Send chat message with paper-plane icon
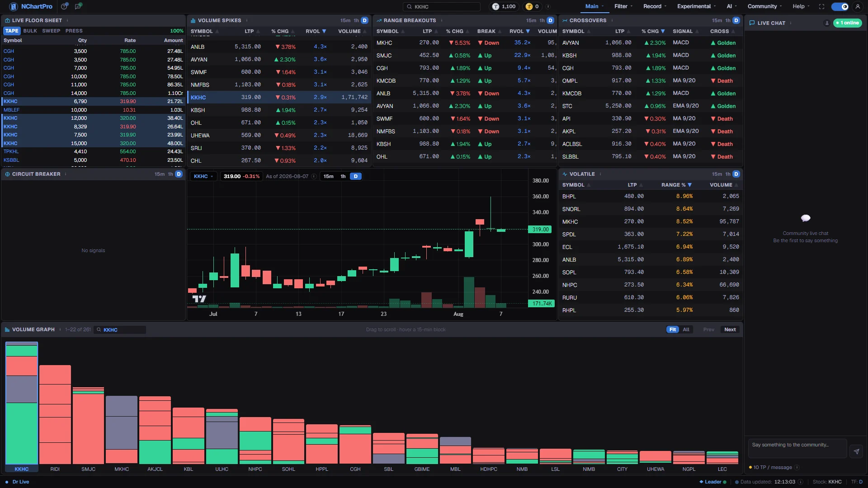 856,451
